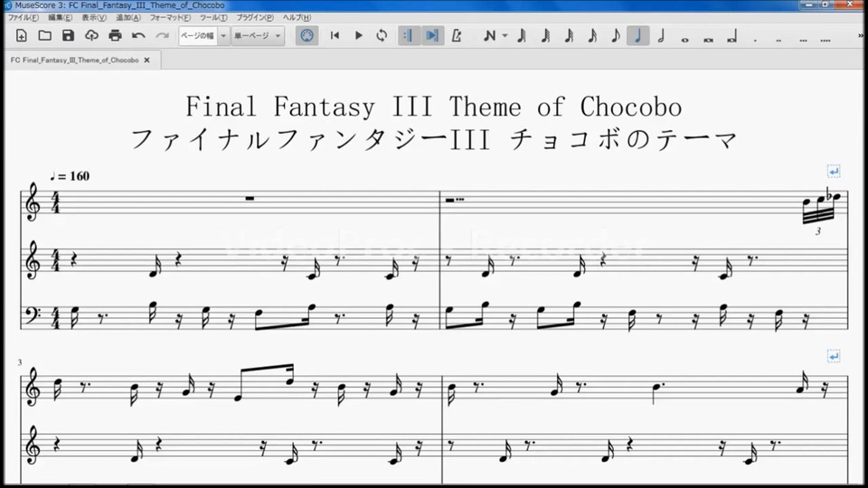This screenshot has width=868, height=488.
Task: Open the 追加(A) menu
Action: point(127,18)
